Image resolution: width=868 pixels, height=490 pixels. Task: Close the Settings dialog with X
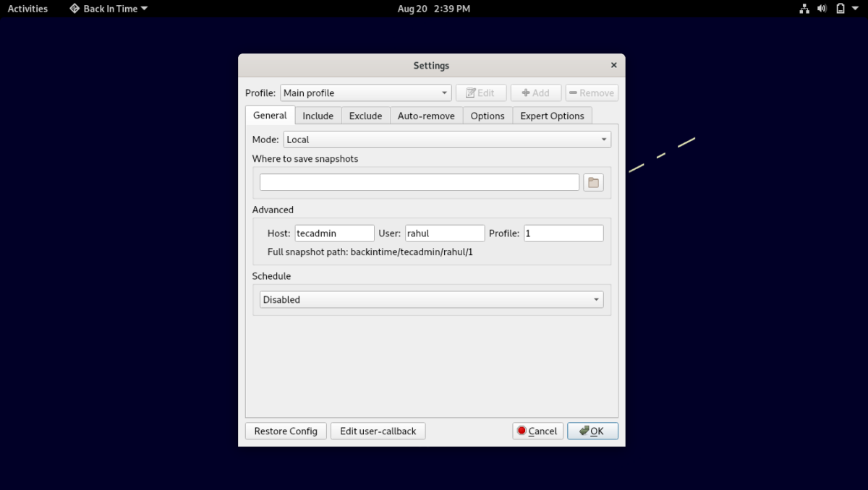pyautogui.click(x=613, y=65)
